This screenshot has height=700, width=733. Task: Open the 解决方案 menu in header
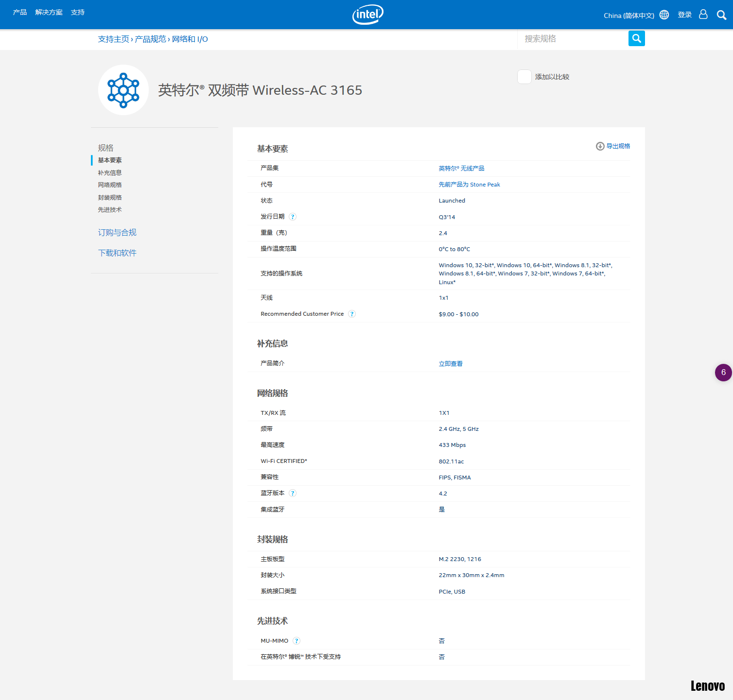(x=49, y=12)
